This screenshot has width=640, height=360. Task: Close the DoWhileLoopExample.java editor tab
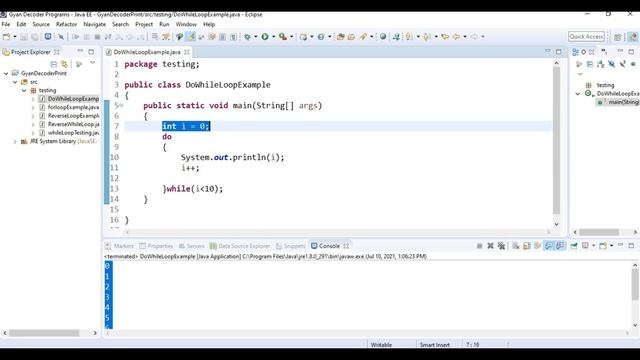pos(187,52)
